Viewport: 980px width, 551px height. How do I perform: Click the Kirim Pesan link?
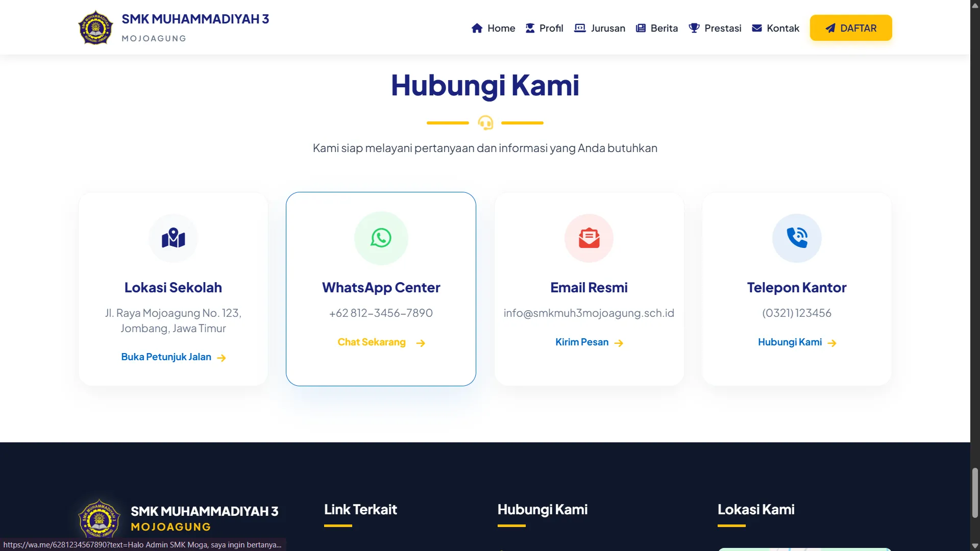[582, 342]
